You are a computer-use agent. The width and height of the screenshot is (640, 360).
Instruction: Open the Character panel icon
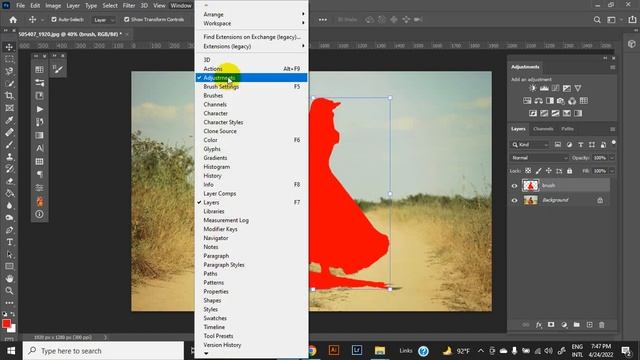pos(40,148)
